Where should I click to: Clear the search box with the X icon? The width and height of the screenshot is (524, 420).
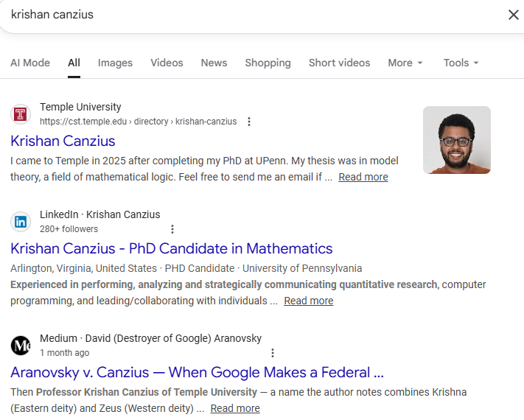[x=513, y=15]
